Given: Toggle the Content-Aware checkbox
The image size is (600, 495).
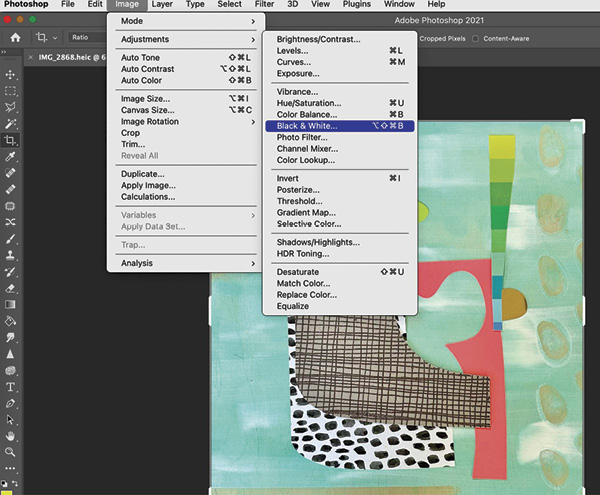Looking at the screenshot, I should 475,39.
